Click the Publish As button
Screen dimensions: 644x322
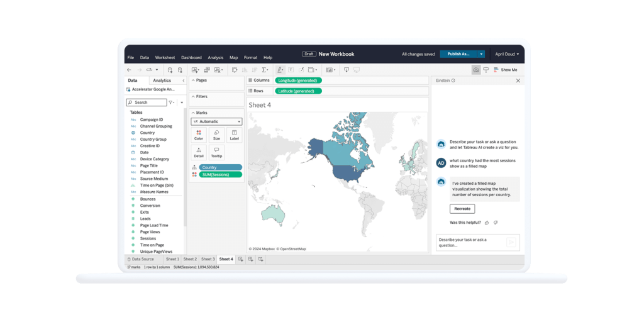click(x=458, y=54)
